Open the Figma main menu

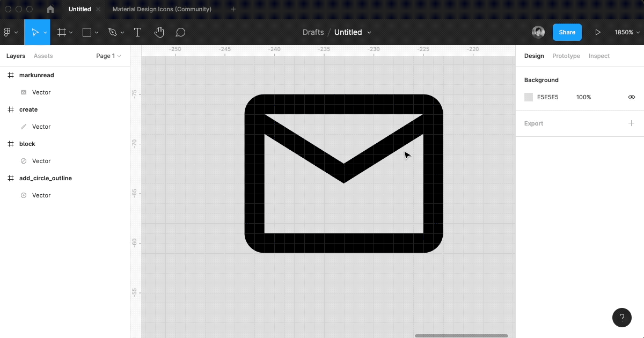click(11, 32)
